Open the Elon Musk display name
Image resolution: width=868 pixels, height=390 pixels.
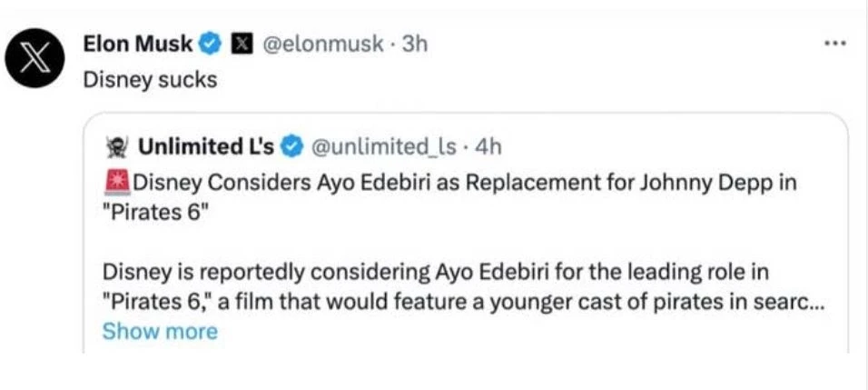point(138,44)
